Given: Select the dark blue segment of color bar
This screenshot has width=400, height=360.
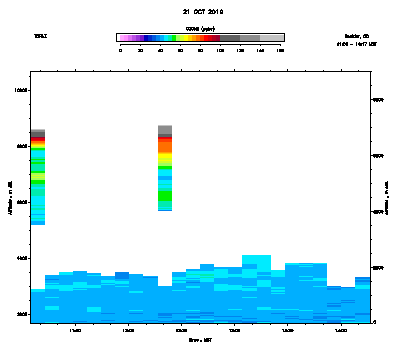Looking at the screenshot, I should point(146,38).
